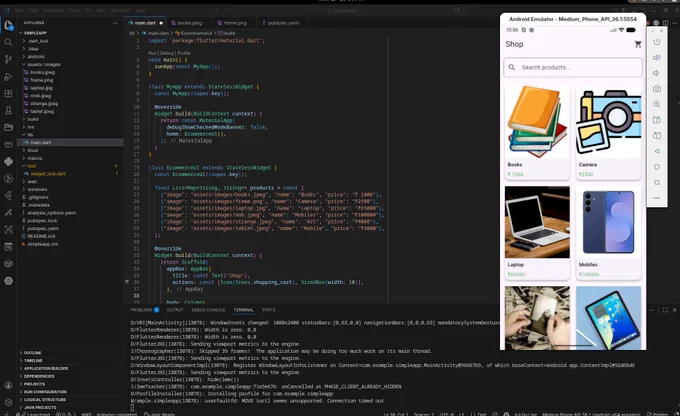Image resolution: width=680 pixels, height=416 pixels.
Task: Open the Accounts icon in the activity bar
Action: click(x=8, y=385)
